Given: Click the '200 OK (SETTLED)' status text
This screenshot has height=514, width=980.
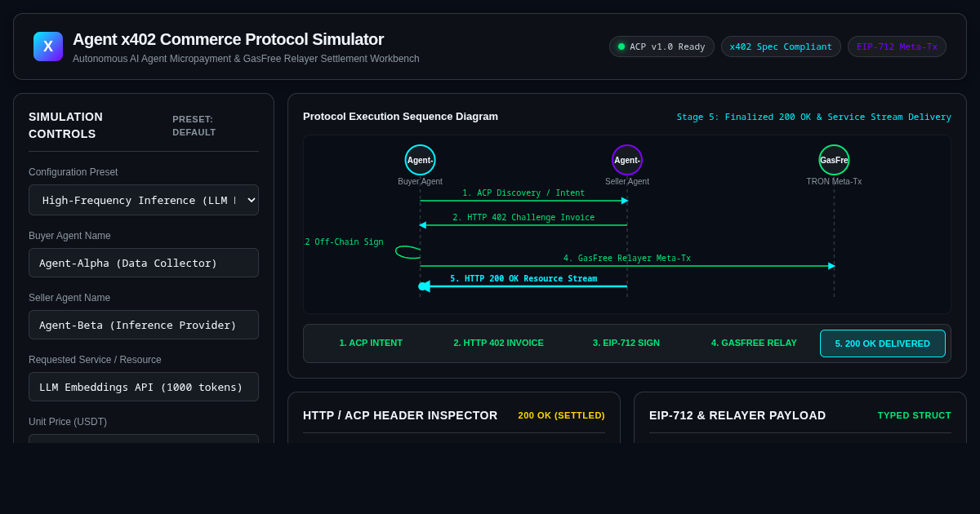Looking at the screenshot, I should (561, 415).
